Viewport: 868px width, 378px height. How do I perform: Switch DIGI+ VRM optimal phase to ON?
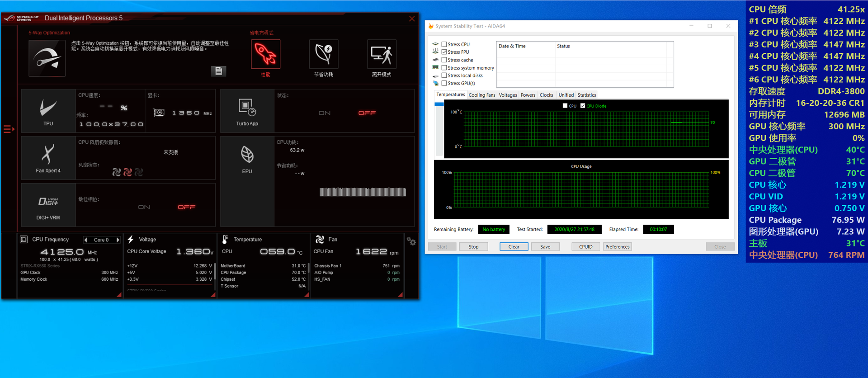point(144,207)
